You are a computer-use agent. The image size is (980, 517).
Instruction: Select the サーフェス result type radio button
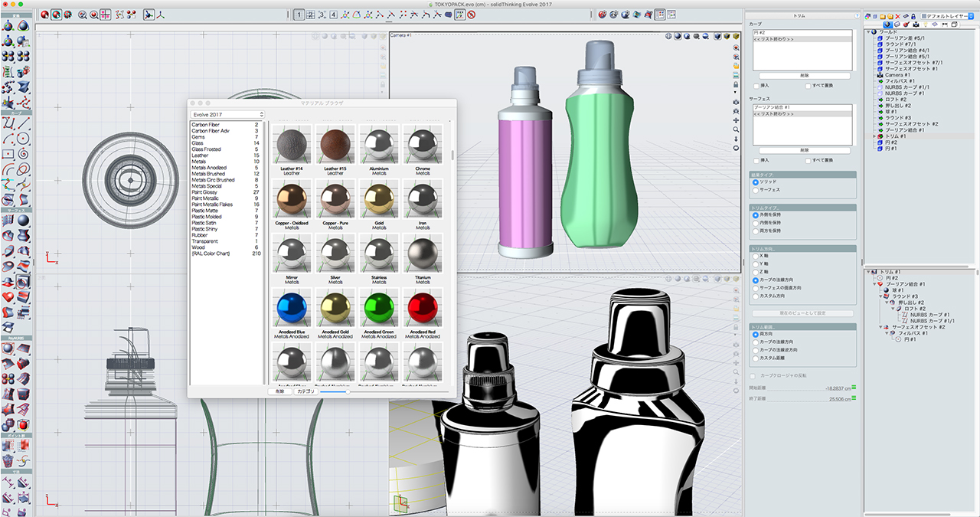point(756,189)
